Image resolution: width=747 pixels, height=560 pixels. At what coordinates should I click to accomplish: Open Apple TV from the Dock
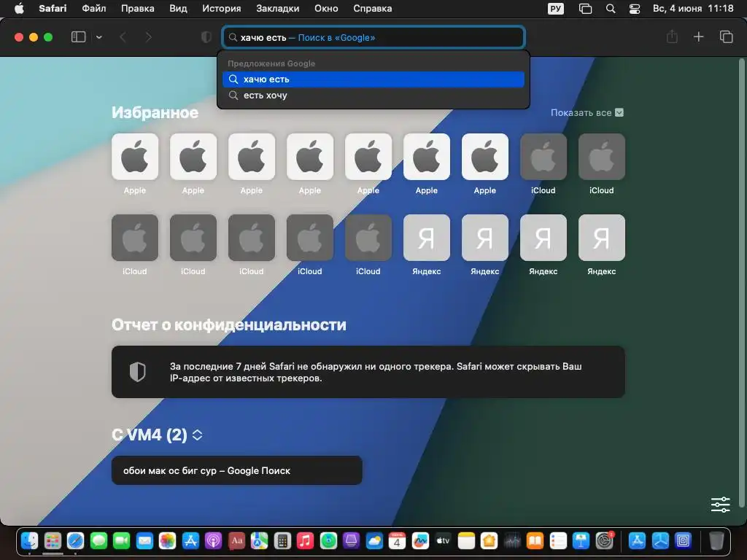tap(443, 541)
